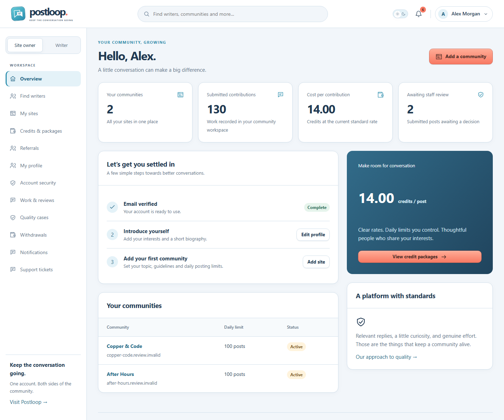
Task: Open the notifications bell icon
Action: (x=419, y=14)
